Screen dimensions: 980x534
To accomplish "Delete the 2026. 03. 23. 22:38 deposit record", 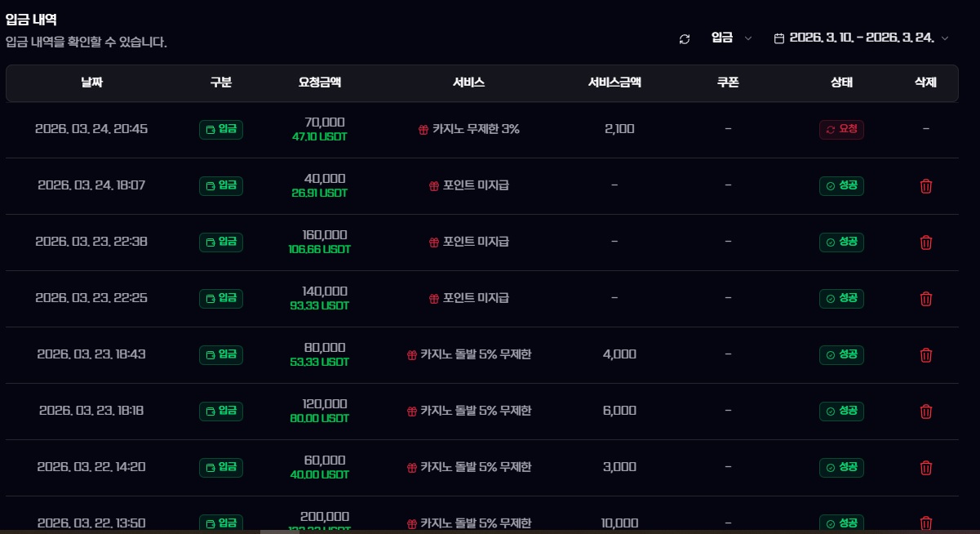I will (925, 243).
